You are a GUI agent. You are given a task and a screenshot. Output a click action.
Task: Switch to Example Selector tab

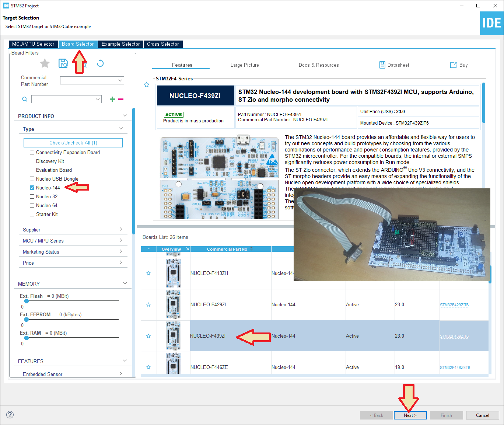(120, 44)
